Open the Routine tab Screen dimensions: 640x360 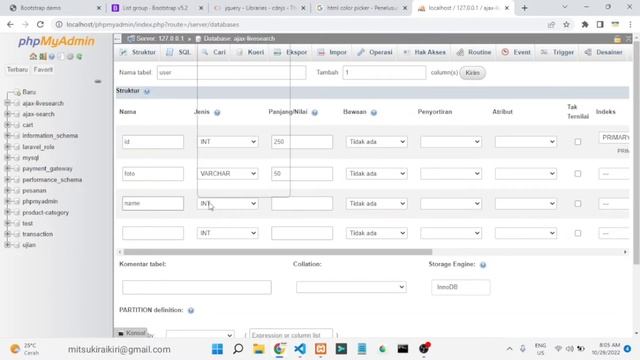point(474,52)
